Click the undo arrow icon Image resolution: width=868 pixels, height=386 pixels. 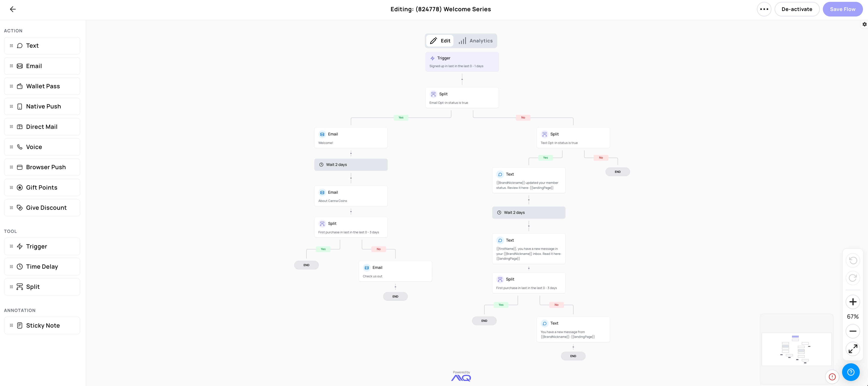[852, 260]
